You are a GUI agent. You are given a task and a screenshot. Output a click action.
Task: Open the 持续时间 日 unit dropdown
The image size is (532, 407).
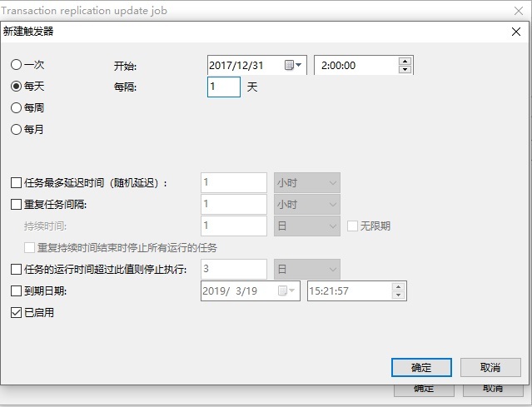point(307,226)
